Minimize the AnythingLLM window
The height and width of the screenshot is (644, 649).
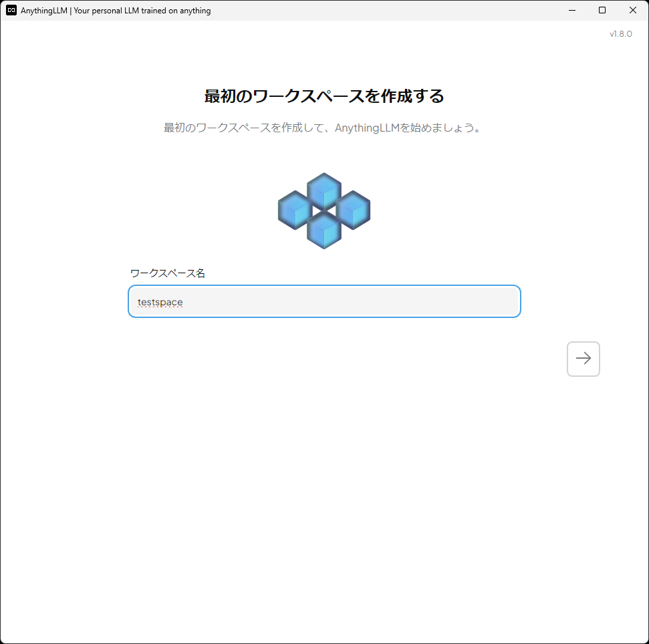click(x=571, y=10)
